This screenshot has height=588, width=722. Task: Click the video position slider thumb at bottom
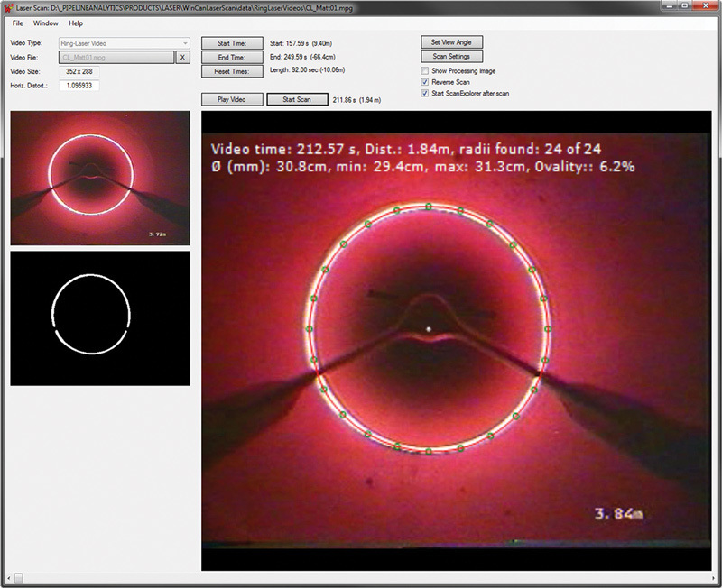(x=18, y=576)
